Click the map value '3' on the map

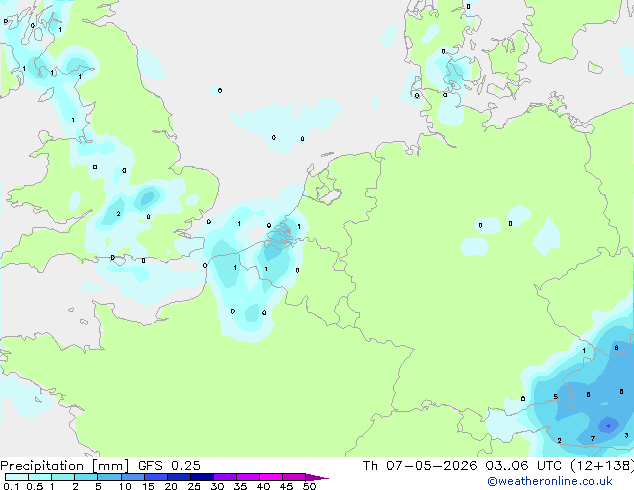626,435
